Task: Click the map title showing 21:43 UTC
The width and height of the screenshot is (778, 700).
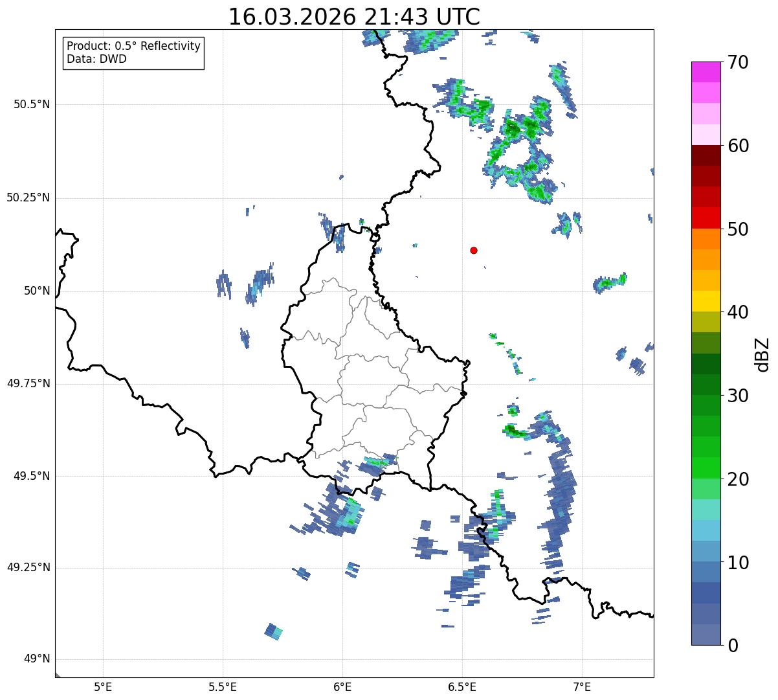Action: 354,17
